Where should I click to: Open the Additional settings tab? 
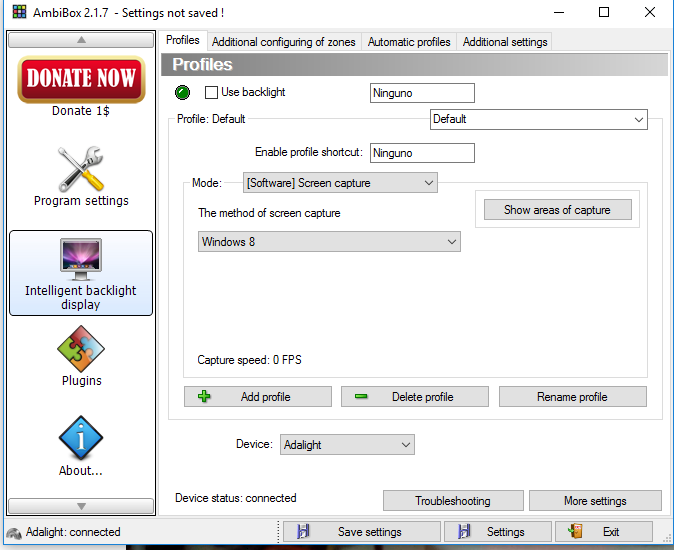505,42
